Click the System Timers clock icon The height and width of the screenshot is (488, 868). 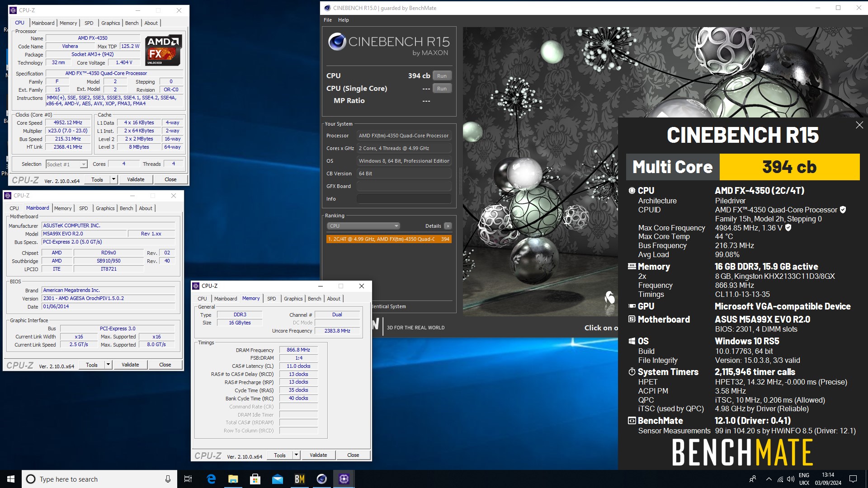pos(632,372)
